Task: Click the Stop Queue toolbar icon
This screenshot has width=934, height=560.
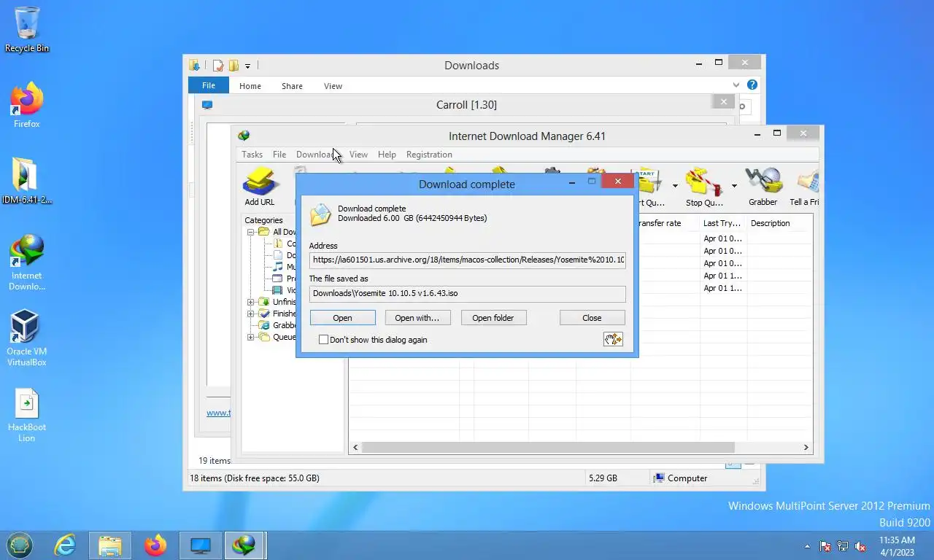Action: click(x=704, y=187)
